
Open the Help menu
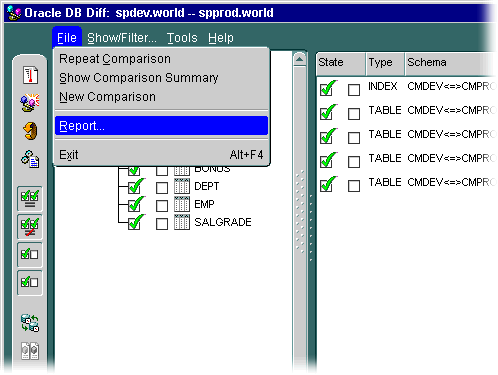221,38
